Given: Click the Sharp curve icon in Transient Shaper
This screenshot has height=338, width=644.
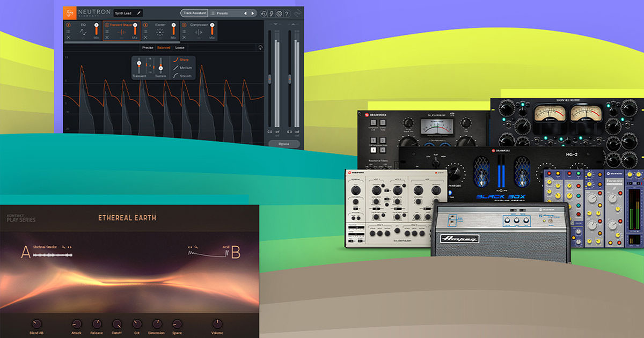Looking at the screenshot, I should [x=175, y=60].
